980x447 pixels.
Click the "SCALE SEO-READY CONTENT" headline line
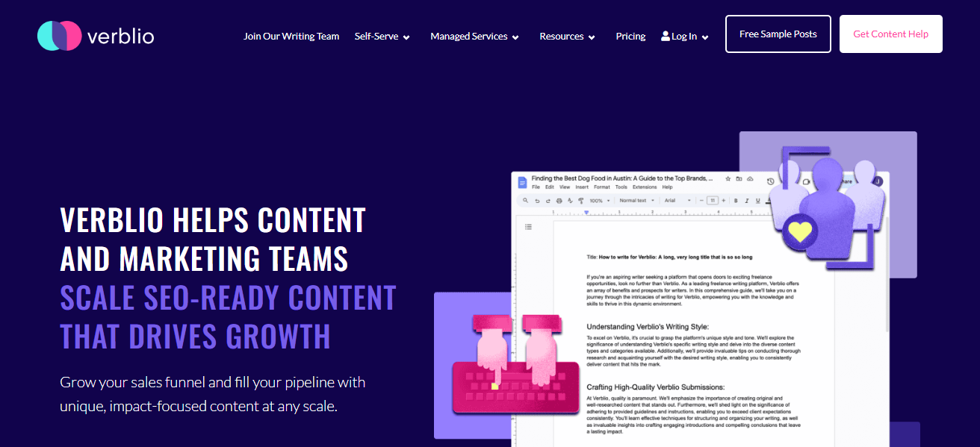click(x=228, y=298)
